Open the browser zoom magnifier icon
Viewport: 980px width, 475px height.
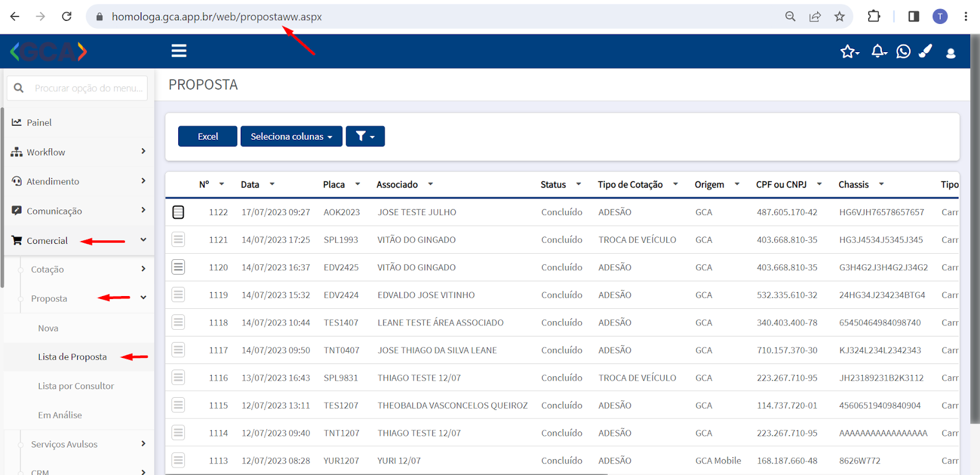[790, 17]
